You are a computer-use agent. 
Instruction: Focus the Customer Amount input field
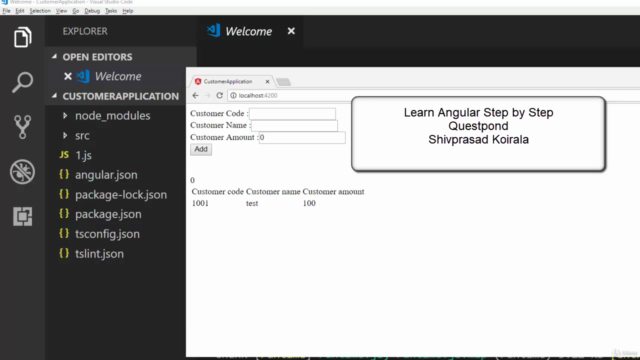coord(302,137)
